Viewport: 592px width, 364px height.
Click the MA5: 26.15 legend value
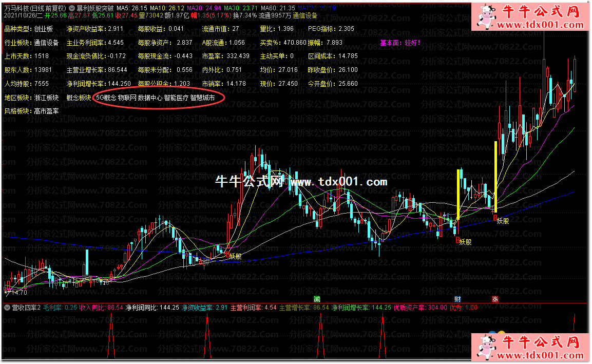pyautogui.click(x=132, y=8)
